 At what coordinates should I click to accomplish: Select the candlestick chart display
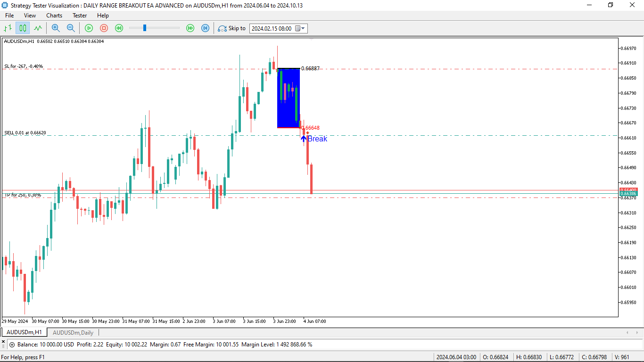pos(22,28)
